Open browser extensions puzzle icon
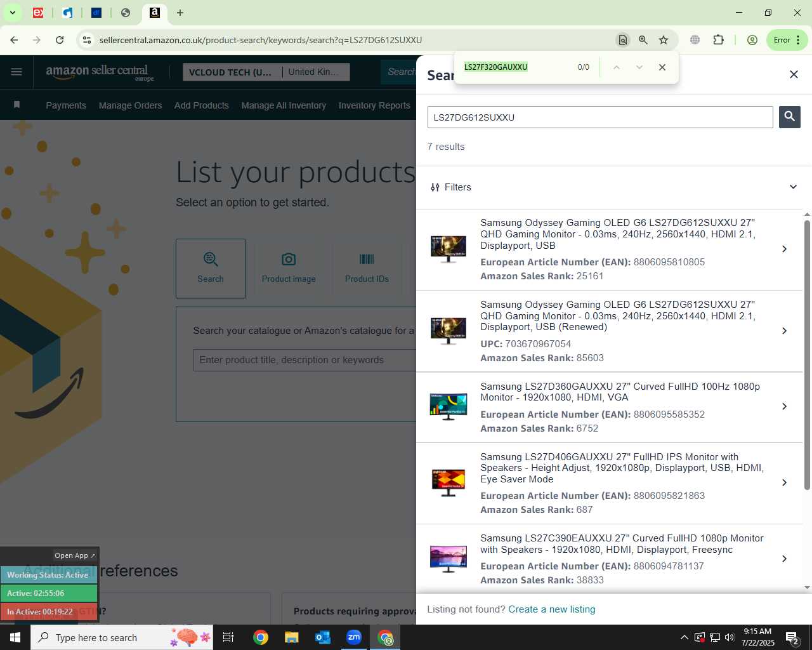This screenshot has height=650, width=812. click(x=718, y=40)
